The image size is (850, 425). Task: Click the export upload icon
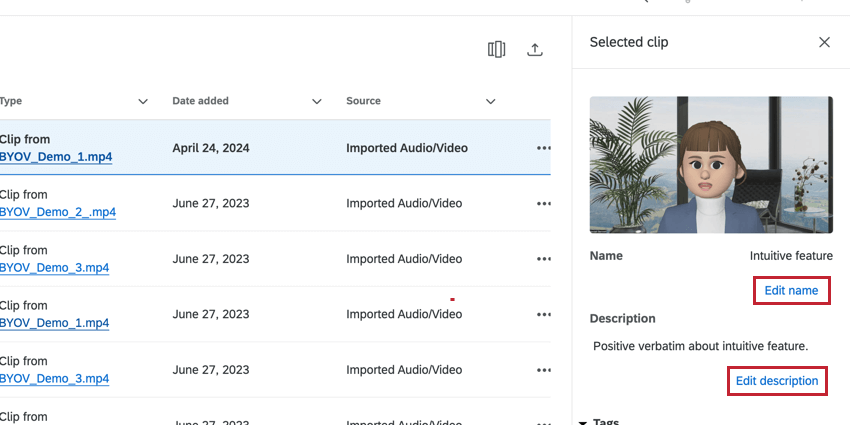click(x=535, y=50)
